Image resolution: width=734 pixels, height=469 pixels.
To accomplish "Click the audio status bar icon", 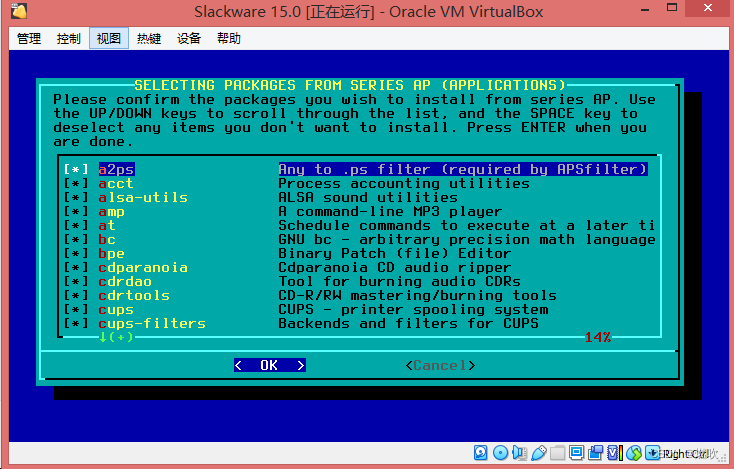I will [x=519, y=453].
